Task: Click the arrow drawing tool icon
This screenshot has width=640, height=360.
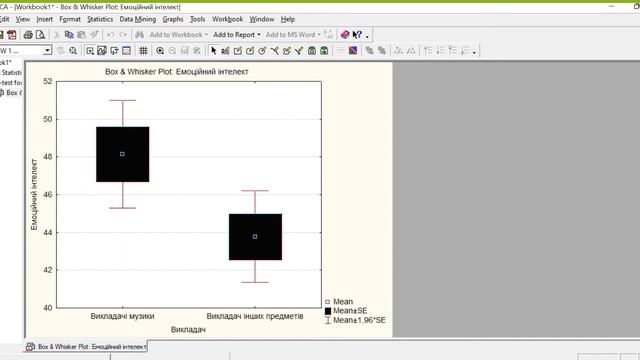Action: pos(299,51)
